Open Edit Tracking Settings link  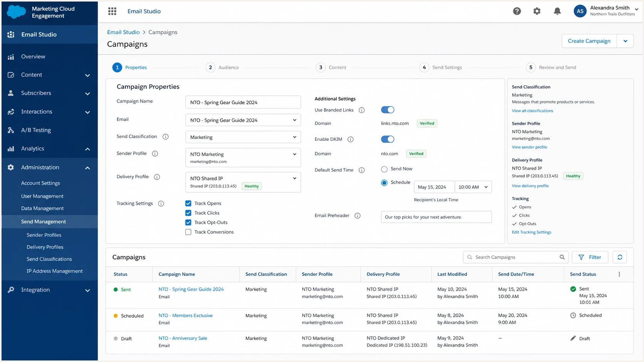pyautogui.click(x=532, y=232)
